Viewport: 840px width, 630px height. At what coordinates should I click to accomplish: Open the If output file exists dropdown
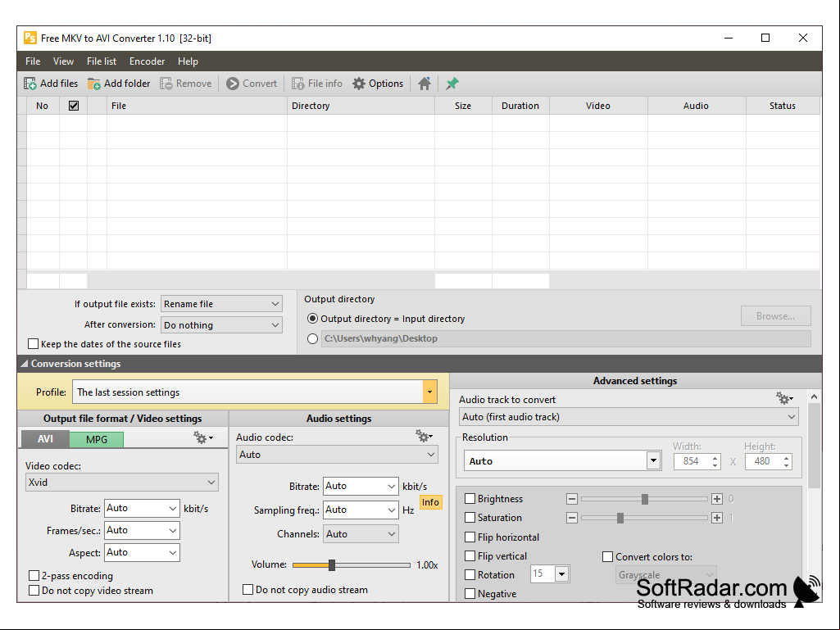click(x=221, y=304)
